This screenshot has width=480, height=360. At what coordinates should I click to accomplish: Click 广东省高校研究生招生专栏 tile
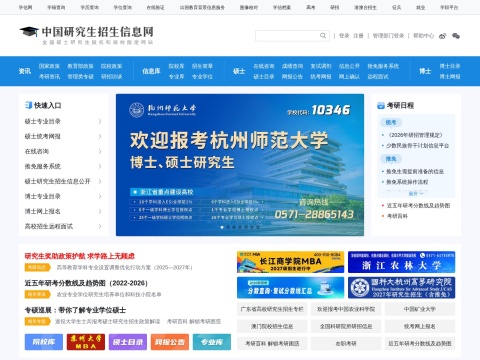[272, 309]
